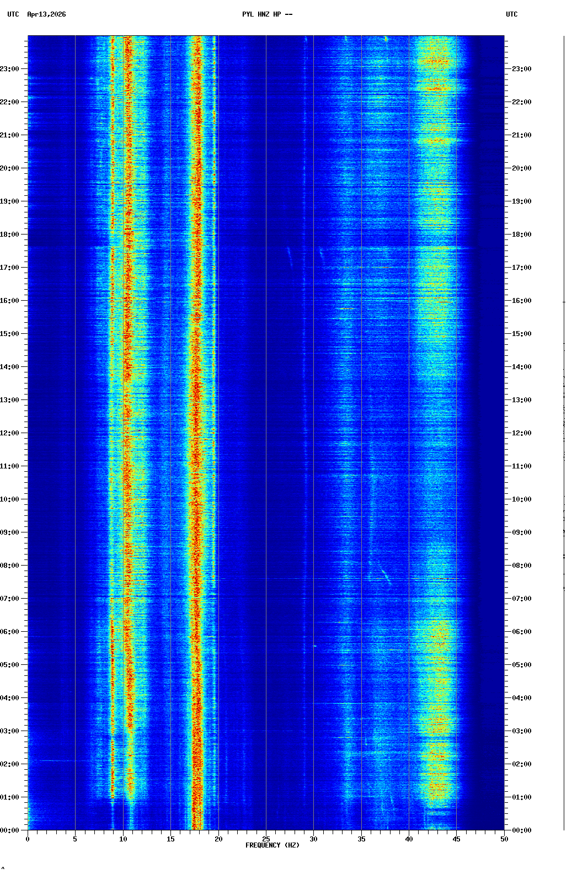
Task: Click the 15:00 marker on right time axis
Action: pyautogui.click(x=521, y=334)
